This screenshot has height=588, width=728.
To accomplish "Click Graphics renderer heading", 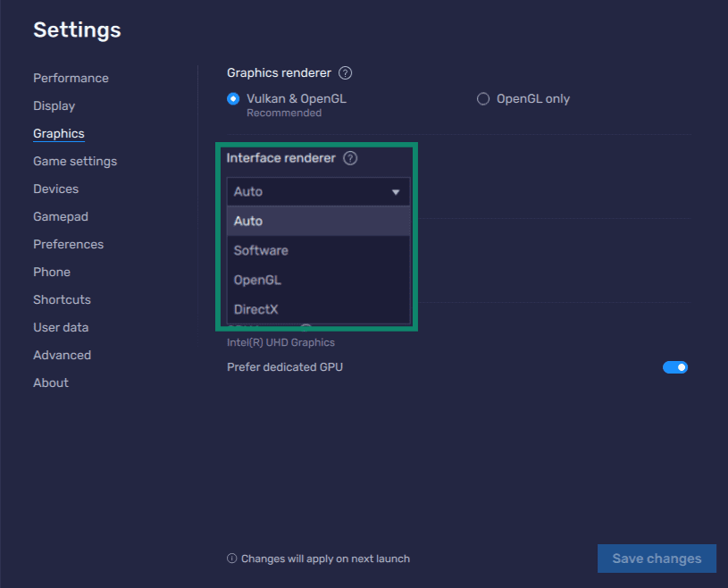I will [279, 73].
